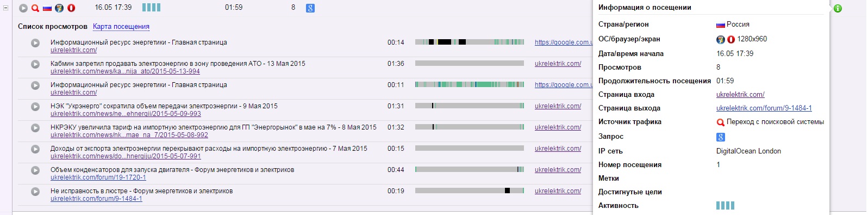The height and width of the screenshot is (215, 868).
Task: Click the red search source icon
Action: click(35, 8)
